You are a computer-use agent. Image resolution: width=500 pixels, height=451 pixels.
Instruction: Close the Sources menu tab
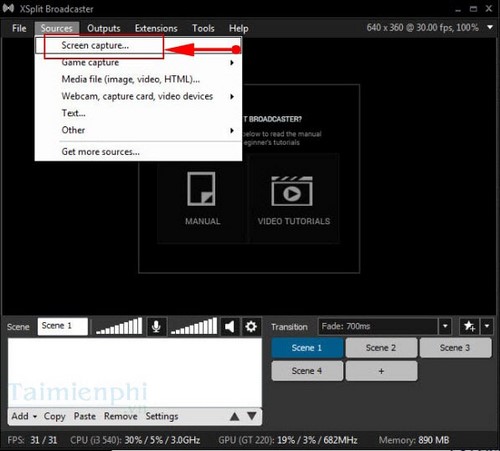(57, 28)
